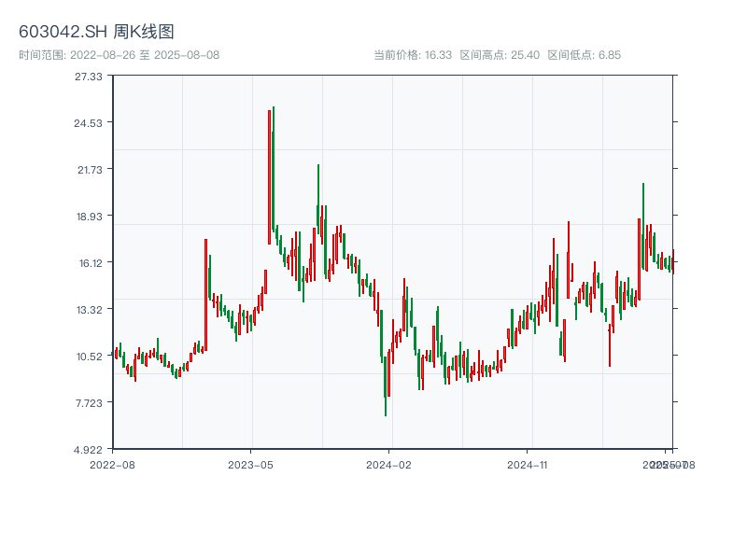
Task: Click the 4.922 y-axis label
Action: tap(88, 450)
